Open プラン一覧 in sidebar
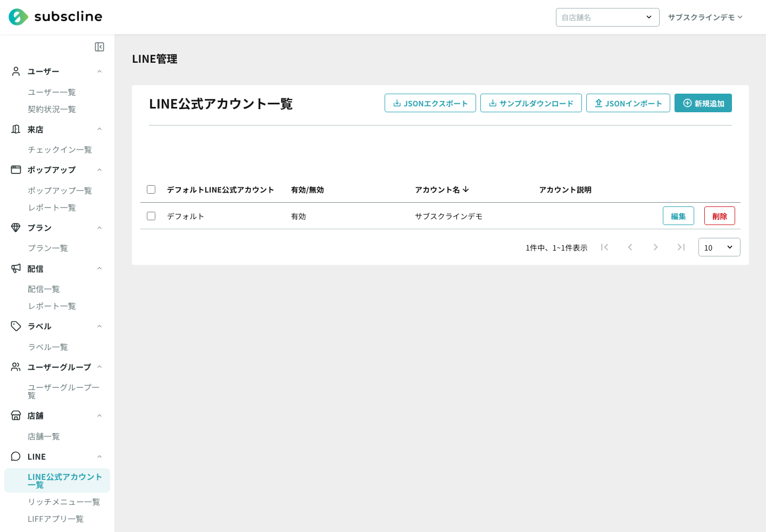The height and width of the screenshot is (532, 766). (48, 248)
